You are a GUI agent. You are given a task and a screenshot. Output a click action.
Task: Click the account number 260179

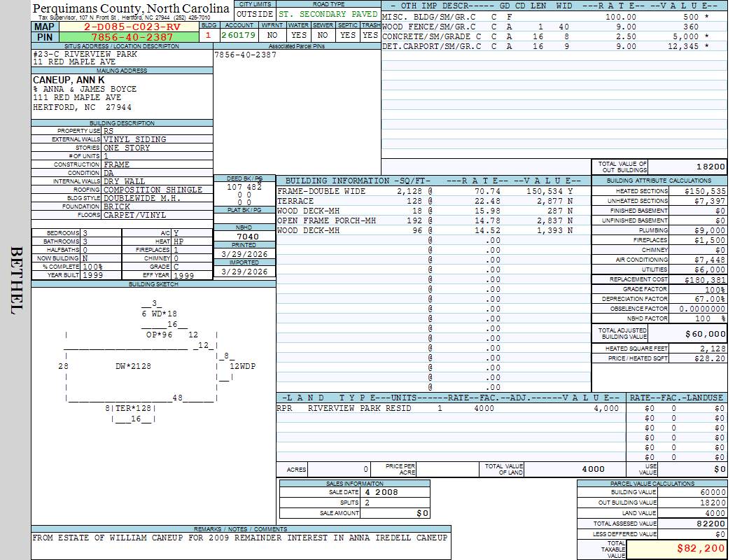click(x=239, y=35)
